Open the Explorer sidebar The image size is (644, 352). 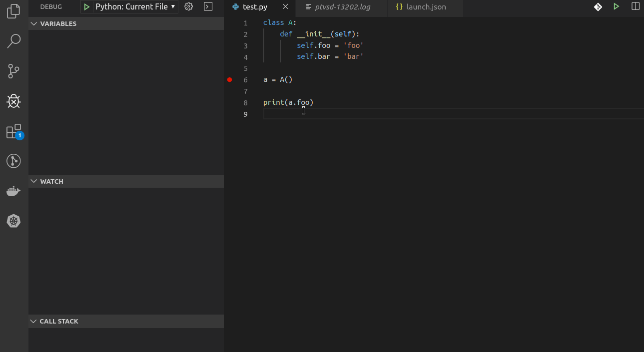(x=13, y=10)
